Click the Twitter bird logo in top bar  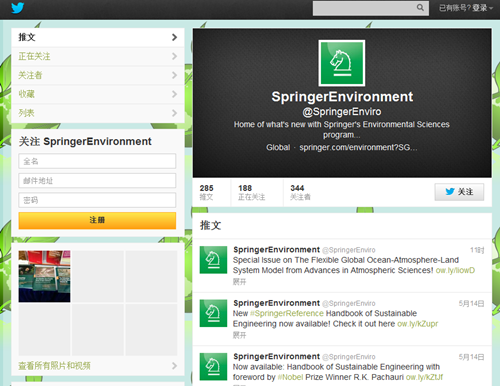click(x=18, y=7)
